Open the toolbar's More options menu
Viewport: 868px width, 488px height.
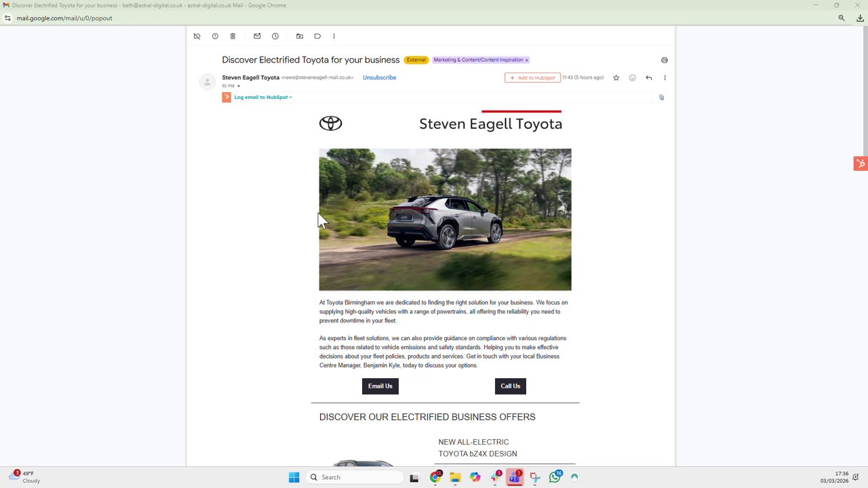pos(334,36)
